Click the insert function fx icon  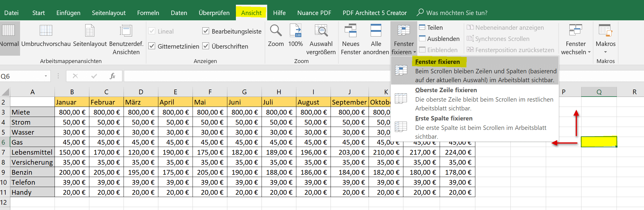[112, 76]
